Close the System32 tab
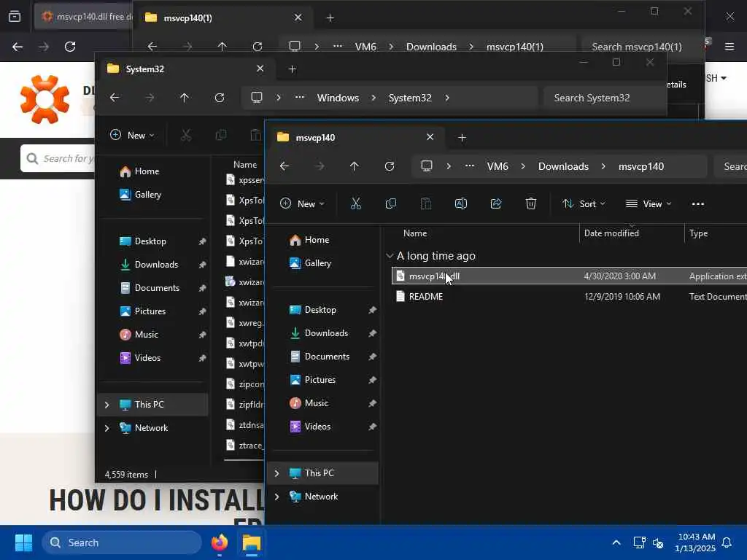The image size is (747, 560). coord(260,69)
